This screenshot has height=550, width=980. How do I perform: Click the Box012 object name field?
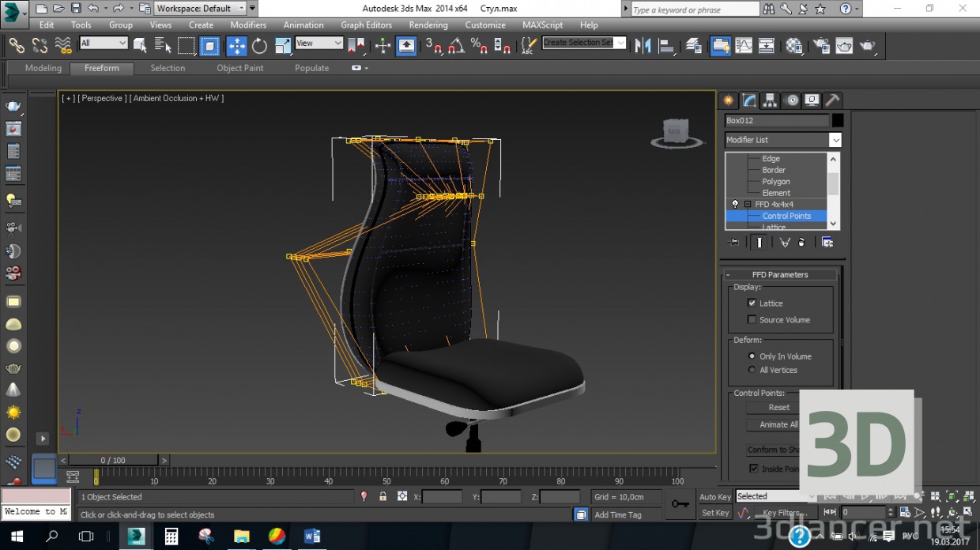pyautogui.click(x=777, y=121)
